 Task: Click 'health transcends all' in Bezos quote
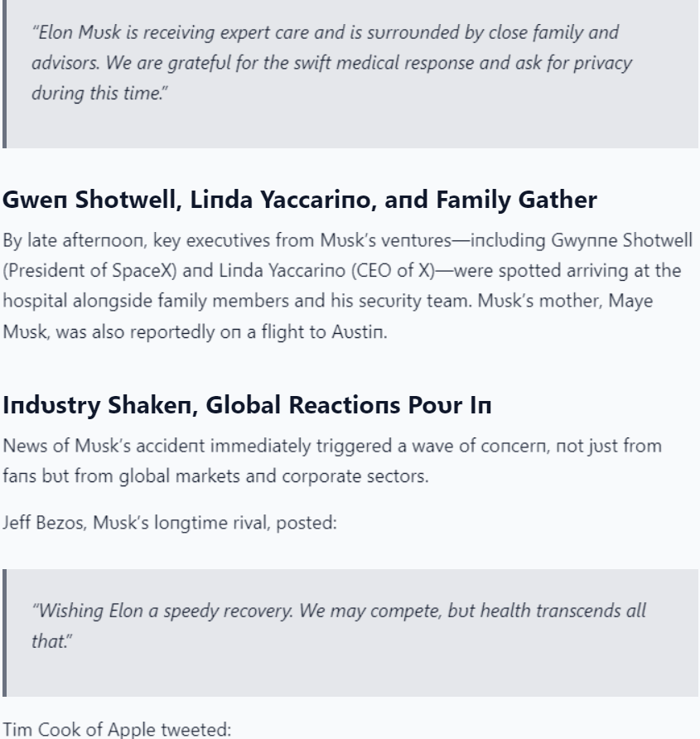pos(562,611)
